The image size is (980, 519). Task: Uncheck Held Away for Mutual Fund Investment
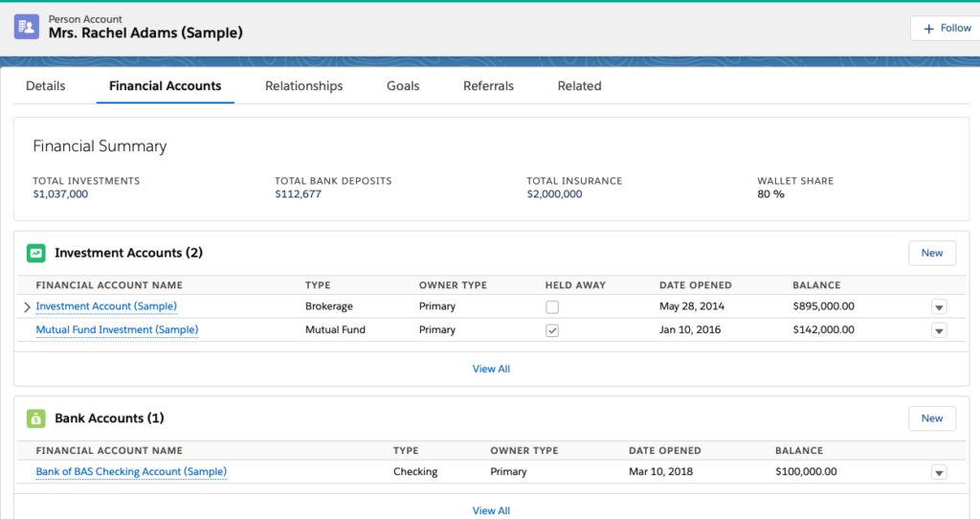pos(552,330)
